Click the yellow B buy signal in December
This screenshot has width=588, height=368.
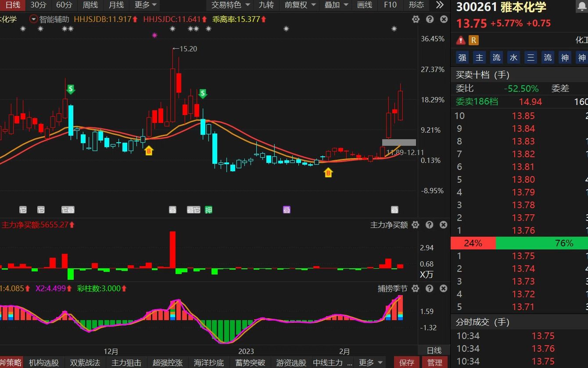149,151
